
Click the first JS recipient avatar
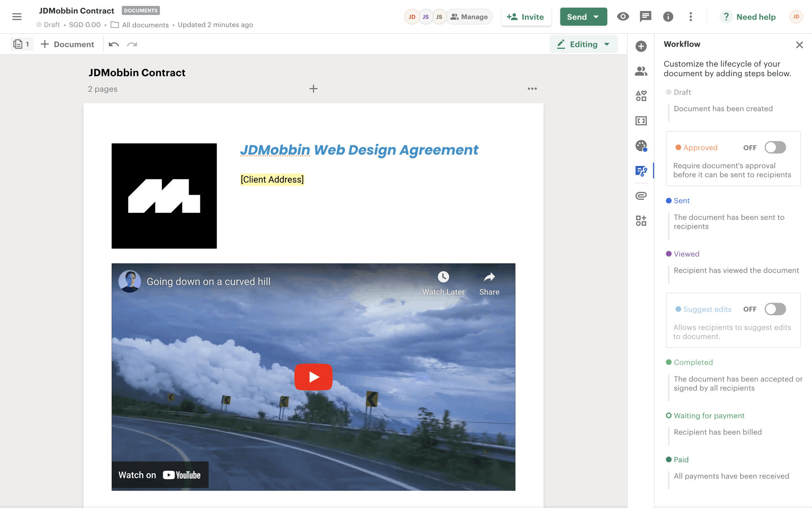coord(425,17)
